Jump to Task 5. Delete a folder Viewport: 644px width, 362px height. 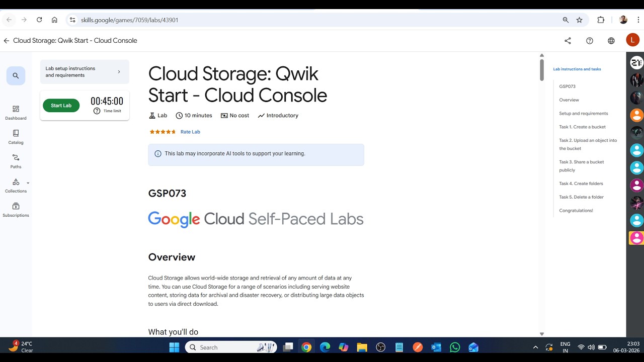click(x=581, y=197)
